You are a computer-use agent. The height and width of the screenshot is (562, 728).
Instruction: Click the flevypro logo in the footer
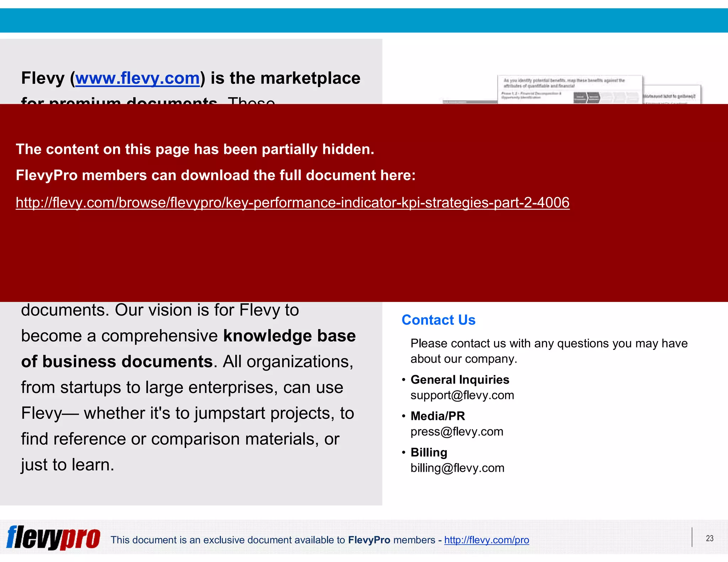53,537
